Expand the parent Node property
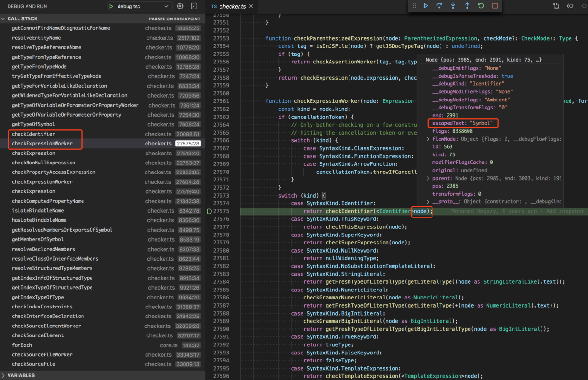588x380 pixels. pyautogui.click(x=428, y=178)
